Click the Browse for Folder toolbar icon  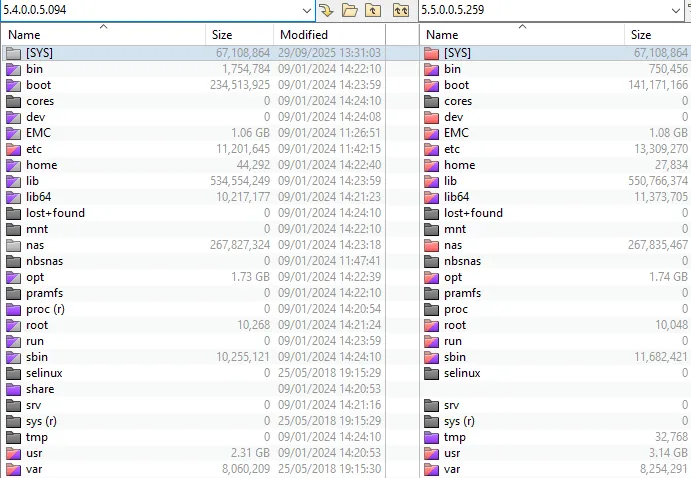[350, 10]
